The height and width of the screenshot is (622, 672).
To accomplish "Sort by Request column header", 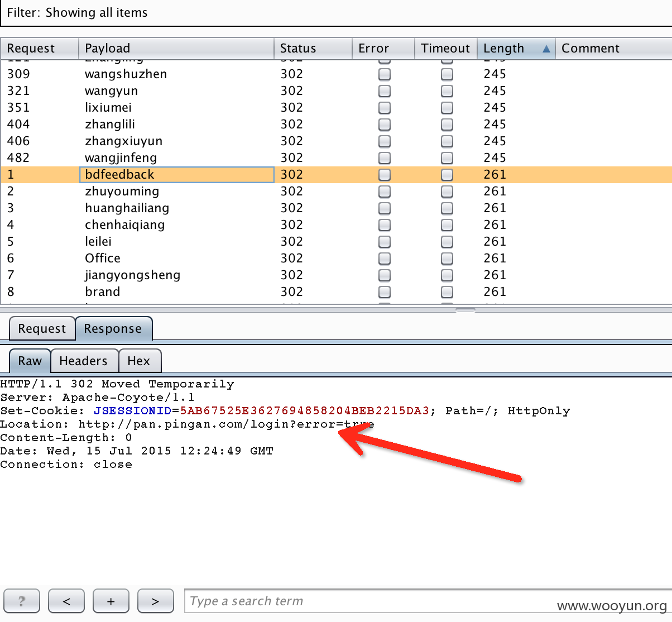I will coord(40,49).
